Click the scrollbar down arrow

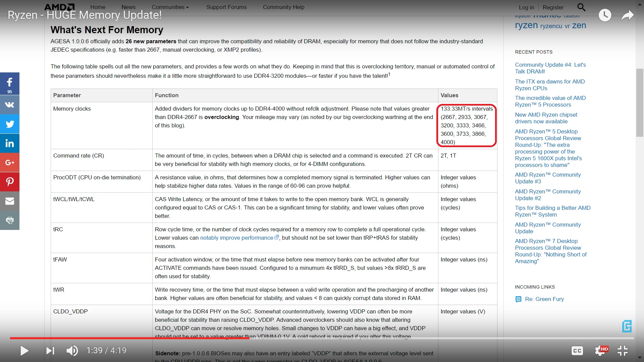pos(640,358)
